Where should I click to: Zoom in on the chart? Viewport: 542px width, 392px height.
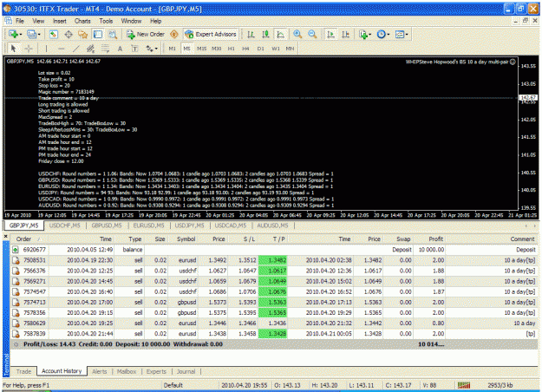point(297,34)
